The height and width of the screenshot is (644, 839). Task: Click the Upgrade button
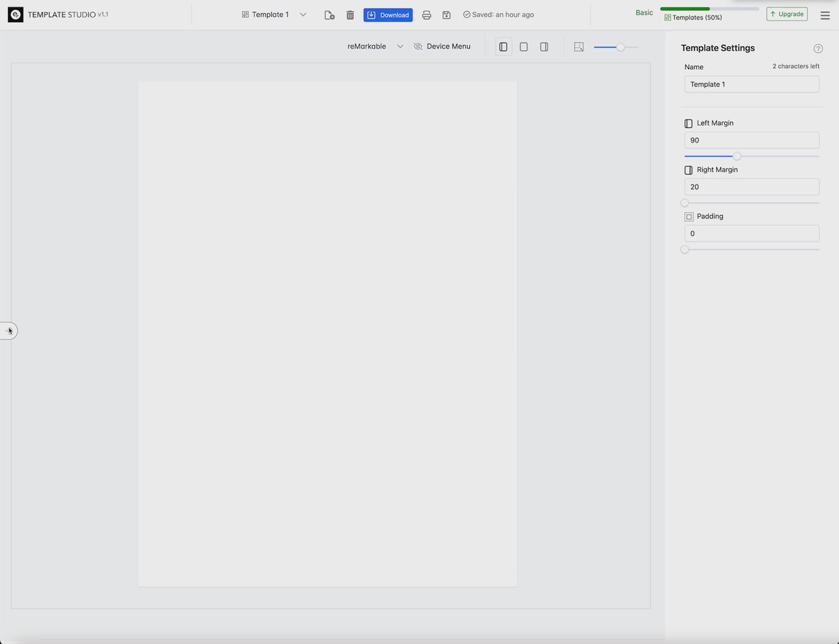[786, 14]
